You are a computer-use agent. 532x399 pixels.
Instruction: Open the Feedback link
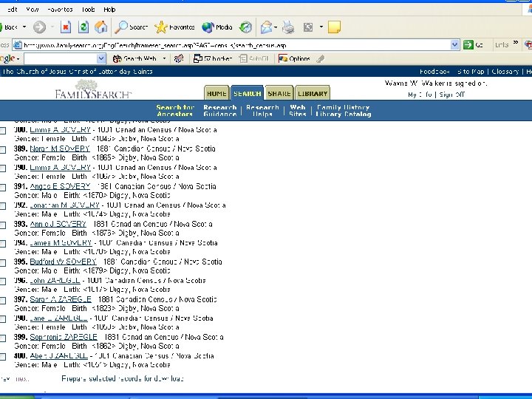click(x=434, y=72)
